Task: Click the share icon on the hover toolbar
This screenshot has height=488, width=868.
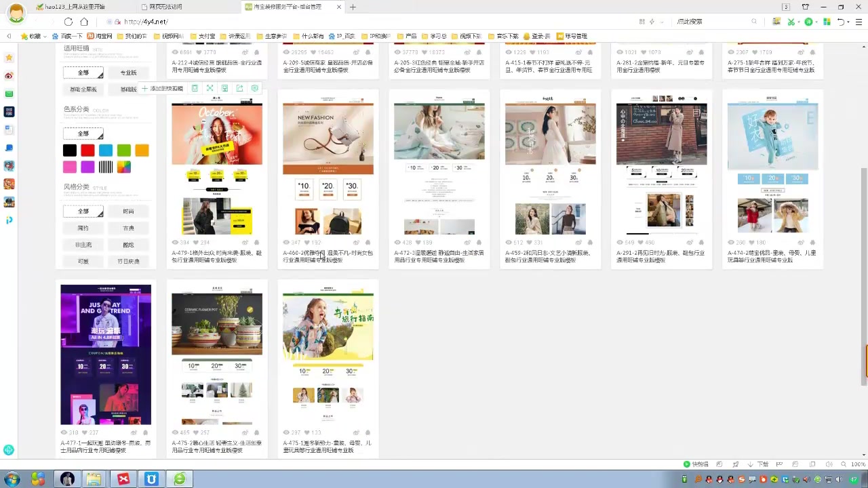Action: pyautogui.click(x=239, y=88)
